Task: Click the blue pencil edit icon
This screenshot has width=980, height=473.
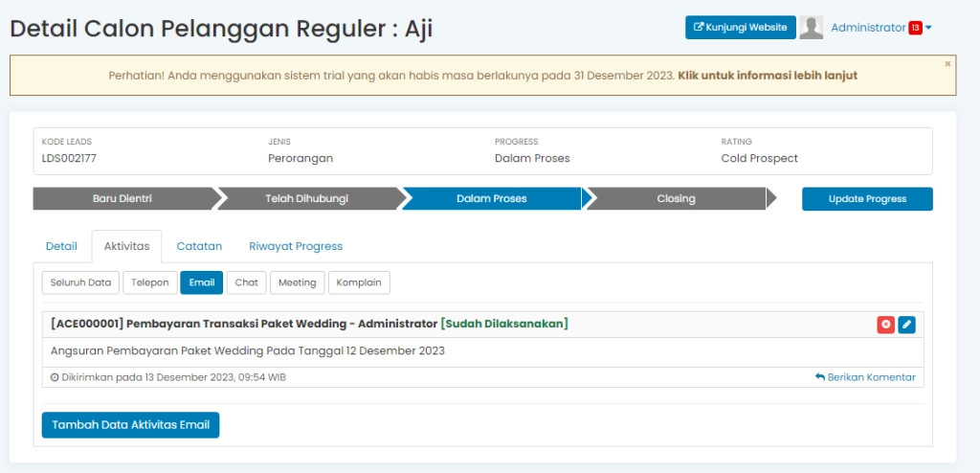Action: (x=906, y=325)
